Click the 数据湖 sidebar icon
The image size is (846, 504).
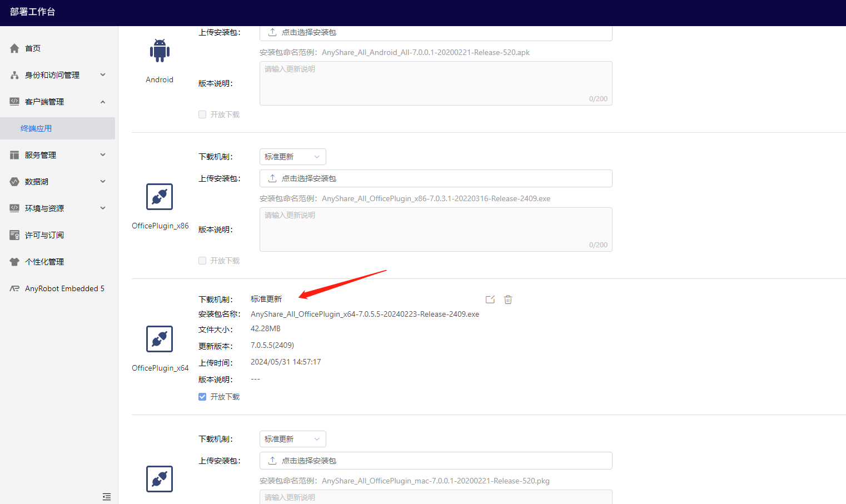tap(14, 182)
